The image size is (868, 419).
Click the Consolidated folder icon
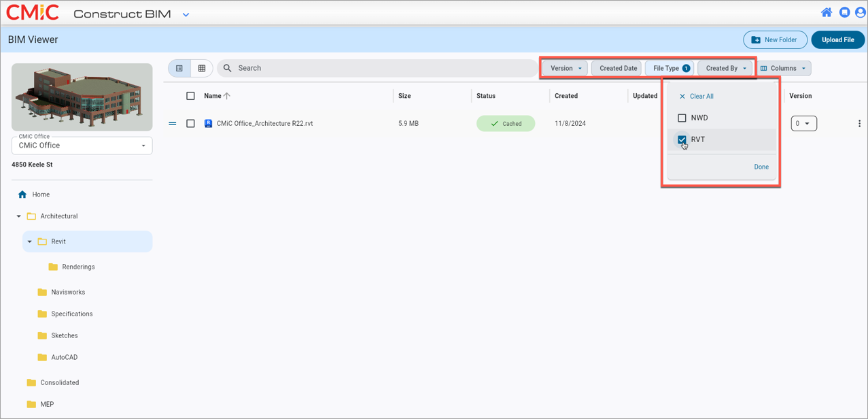31,382
